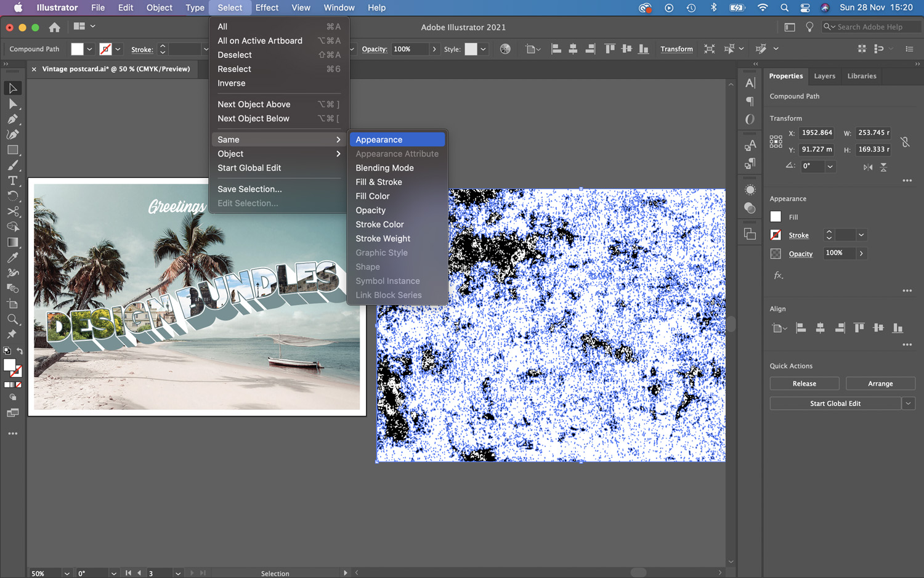Image resolution: width=924 pixels, height=578 pixels.
Task: Select the Direct Selection tool
Action: click(12, 104)
